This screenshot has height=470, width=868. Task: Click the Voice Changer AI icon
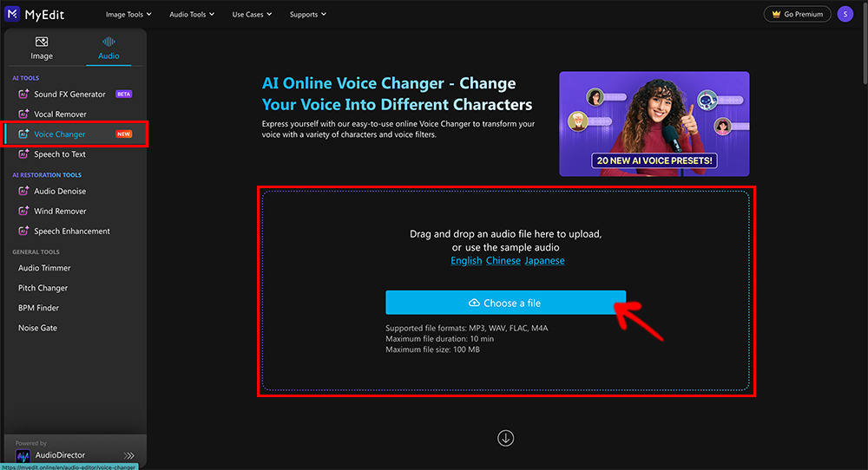click(23, 134)
